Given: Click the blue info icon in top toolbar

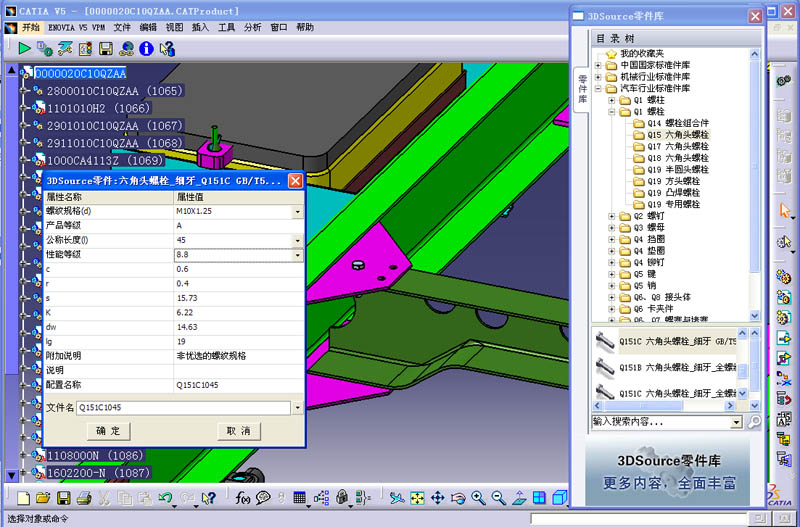Looking at the screenshot, I should (147, 47).
